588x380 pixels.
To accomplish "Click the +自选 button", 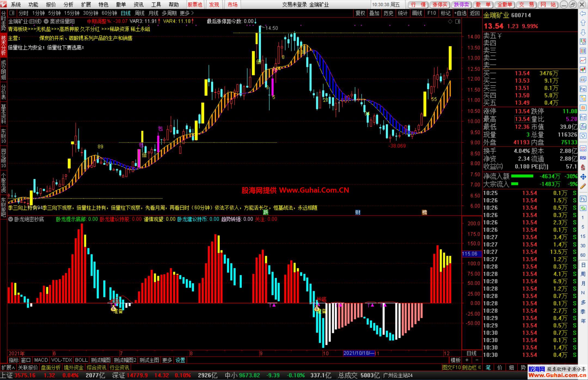I will (x=460, y=13).
